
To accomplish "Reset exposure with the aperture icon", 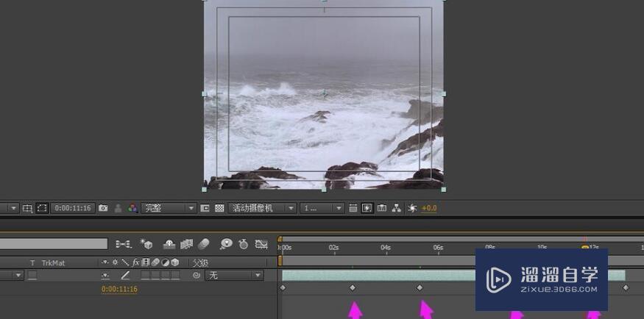I will point(412,208).
